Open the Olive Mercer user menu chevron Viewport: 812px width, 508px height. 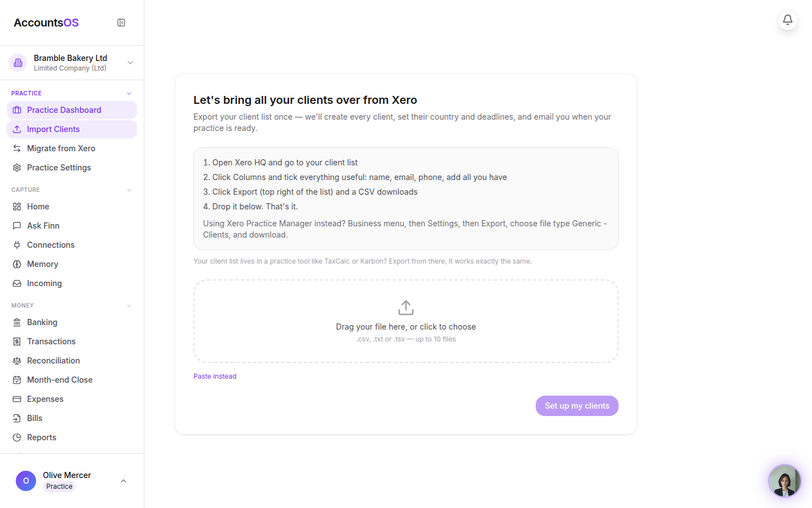click(123, 481)
